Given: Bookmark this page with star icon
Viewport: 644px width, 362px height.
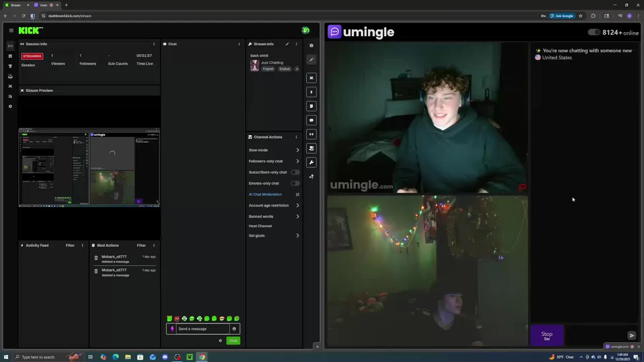Looking at the screenshot, I should pos(581,16).
